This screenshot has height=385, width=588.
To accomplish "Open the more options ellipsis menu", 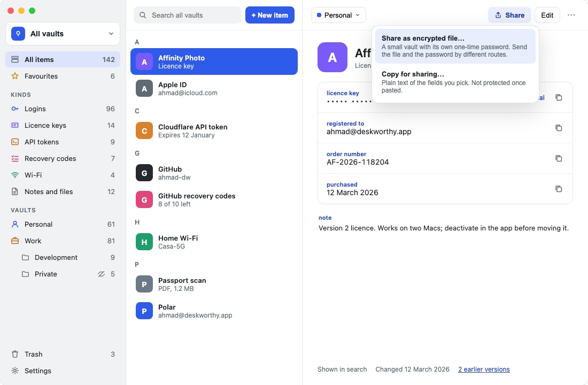I will (x=571, y=15).
